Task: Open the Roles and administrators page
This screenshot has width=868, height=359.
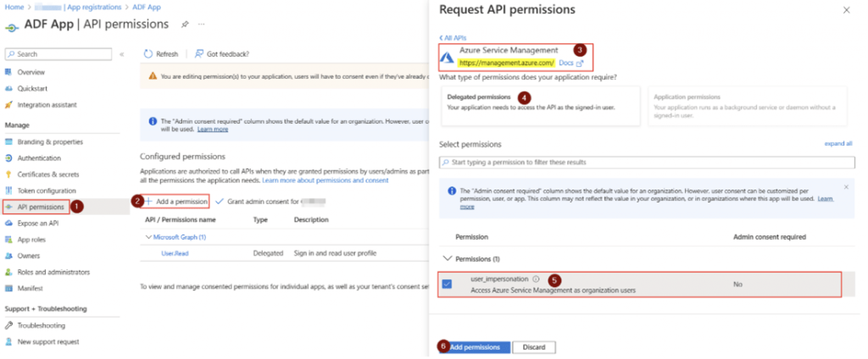Action: click(x=53, y=272)
